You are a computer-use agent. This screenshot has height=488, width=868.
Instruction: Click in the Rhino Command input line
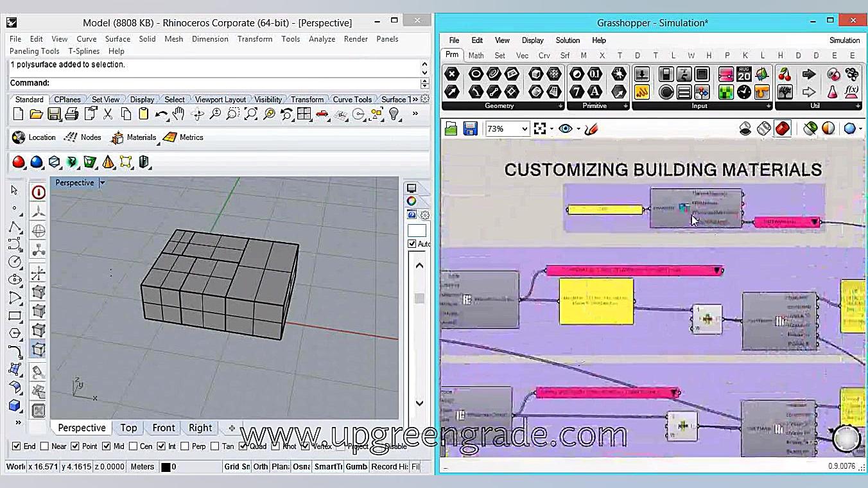point(234,83)
